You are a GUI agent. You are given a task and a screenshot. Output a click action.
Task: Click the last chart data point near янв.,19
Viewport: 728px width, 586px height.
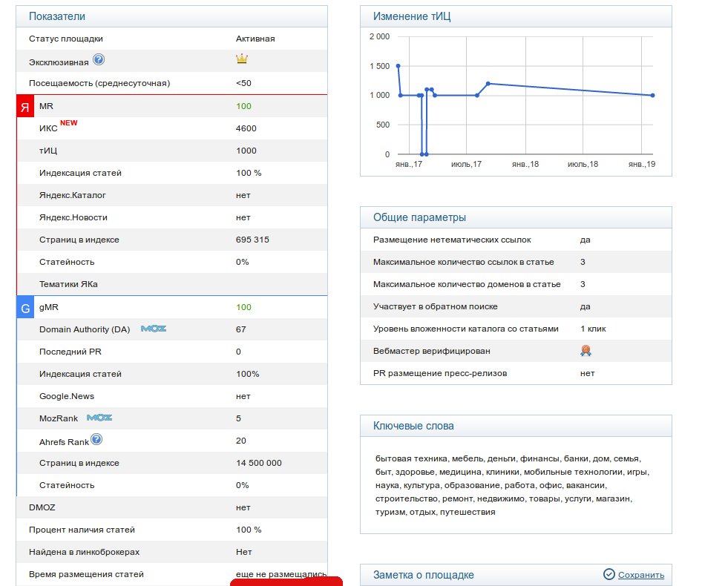point(653,95)
